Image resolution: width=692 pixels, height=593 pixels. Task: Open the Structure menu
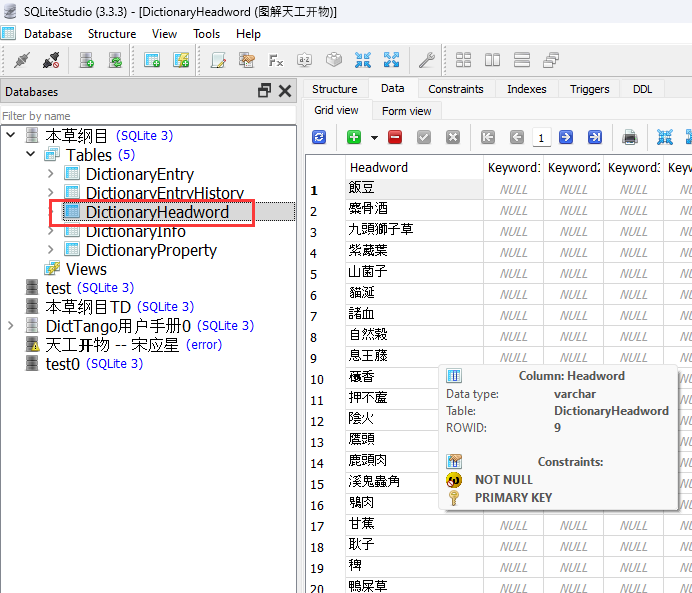tap(112, 34)
